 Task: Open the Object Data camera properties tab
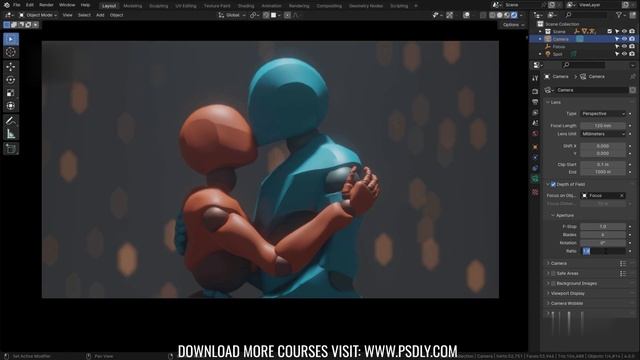click(535, 179)
